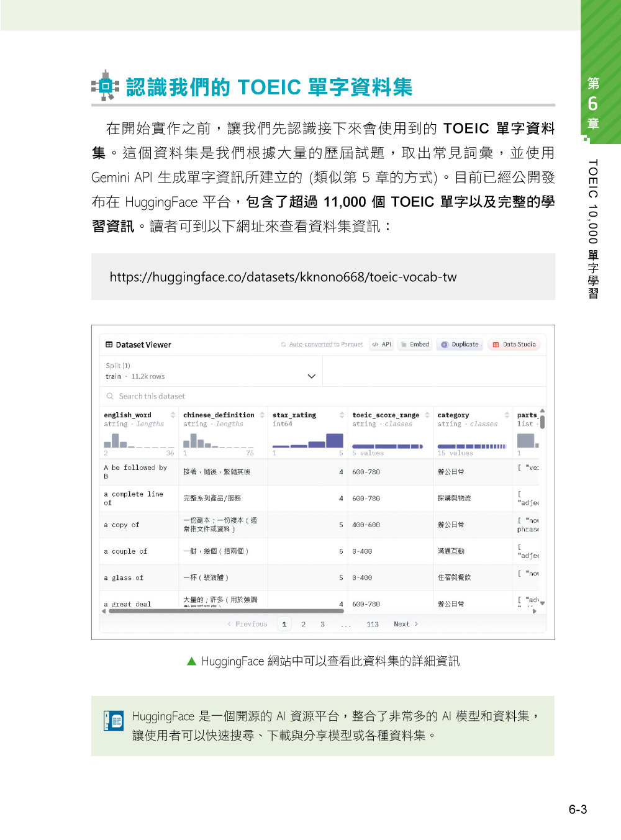This screenshot has height=840, width=621.
Task: Click the star_rating column header
Action: [x=294, y=415]
